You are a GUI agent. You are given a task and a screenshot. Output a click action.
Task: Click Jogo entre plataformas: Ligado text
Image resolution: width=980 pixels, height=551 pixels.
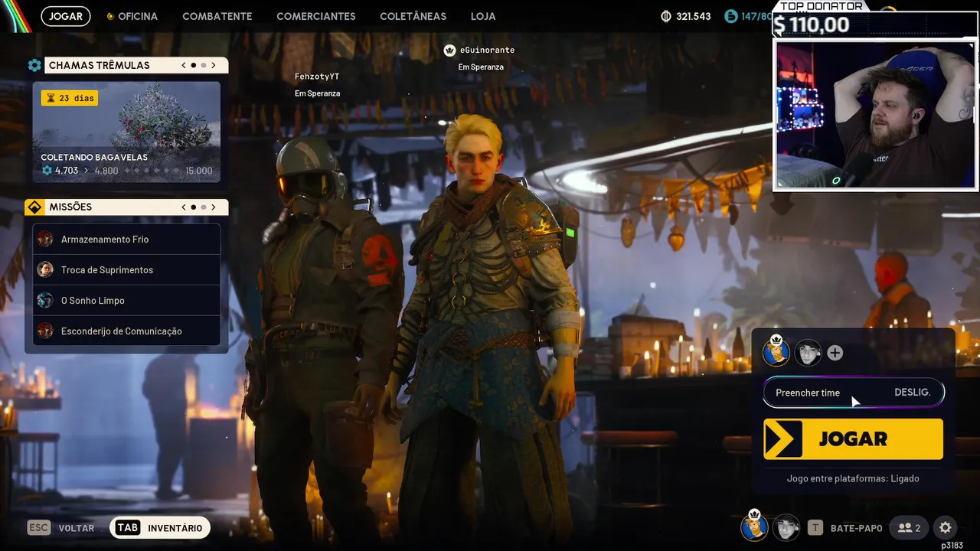click(x=853, y=478)
